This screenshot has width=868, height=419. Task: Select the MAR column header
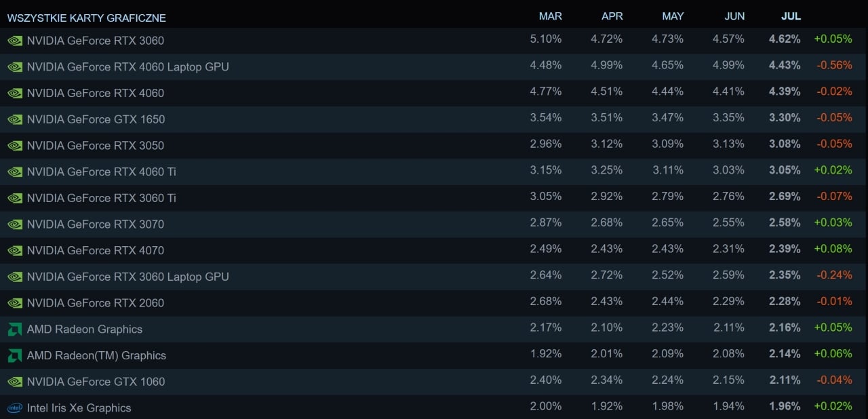pyautogui.click(x=550, y=16)
